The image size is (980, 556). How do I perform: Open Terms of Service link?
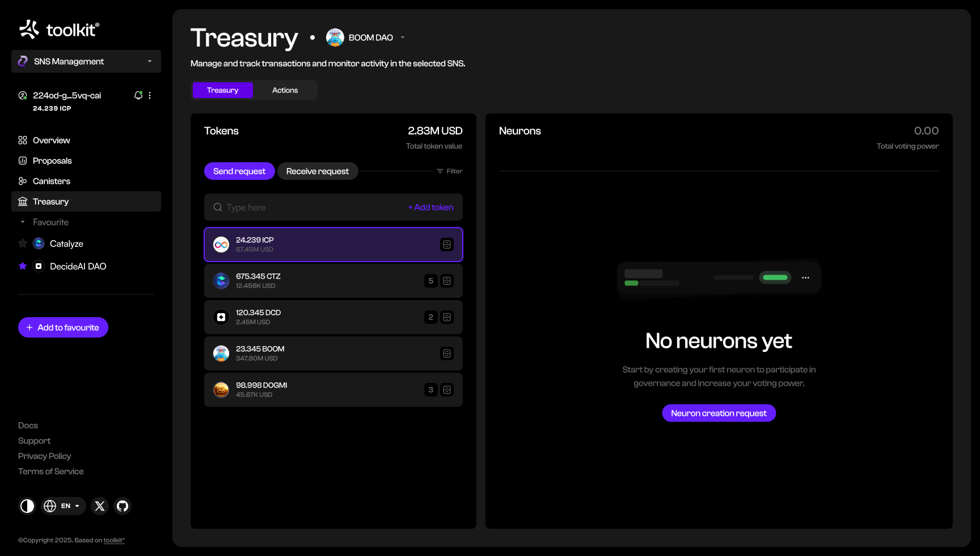point(50,471)
